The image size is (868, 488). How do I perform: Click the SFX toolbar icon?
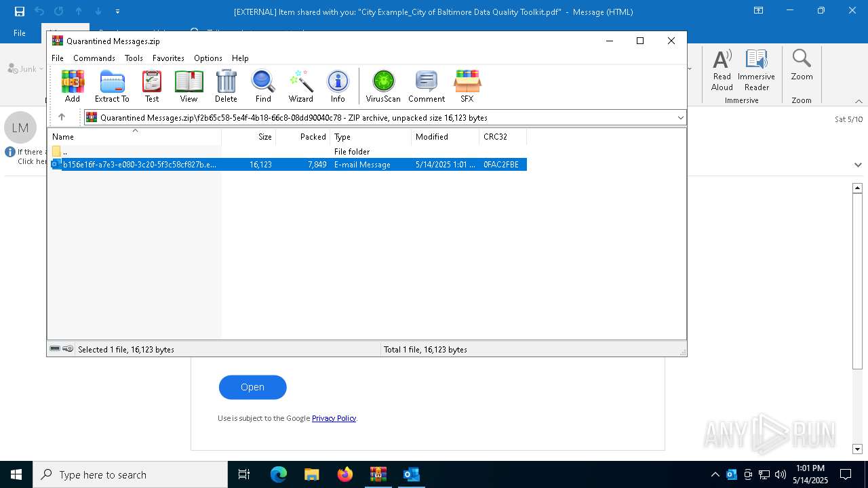(x=467, y=86)
